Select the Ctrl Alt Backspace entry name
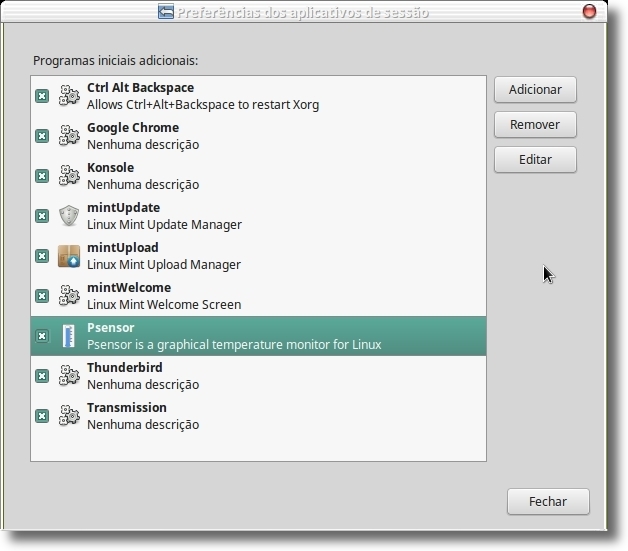628x551 pixels. [141, 87]
